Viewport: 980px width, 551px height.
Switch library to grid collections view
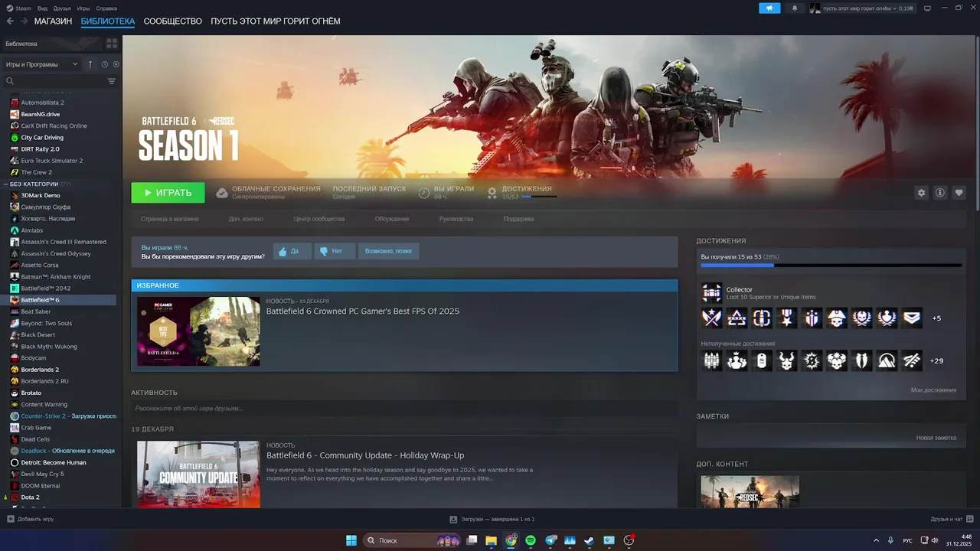112,44
